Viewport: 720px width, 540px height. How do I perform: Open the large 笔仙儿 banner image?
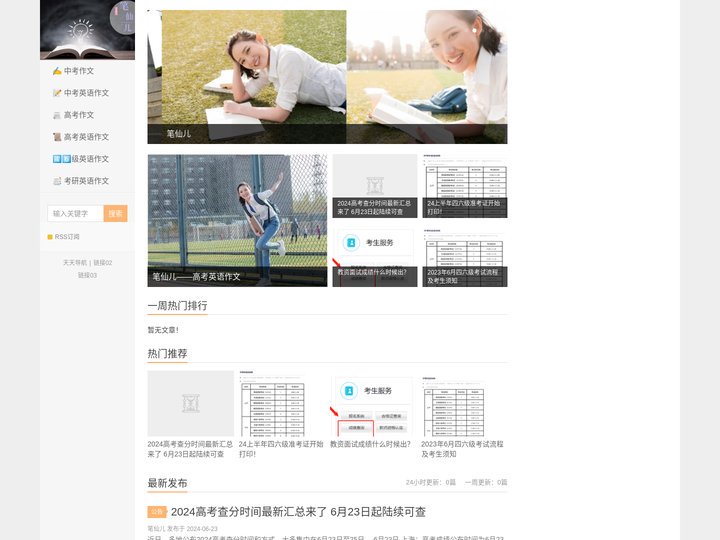(327, 77)
